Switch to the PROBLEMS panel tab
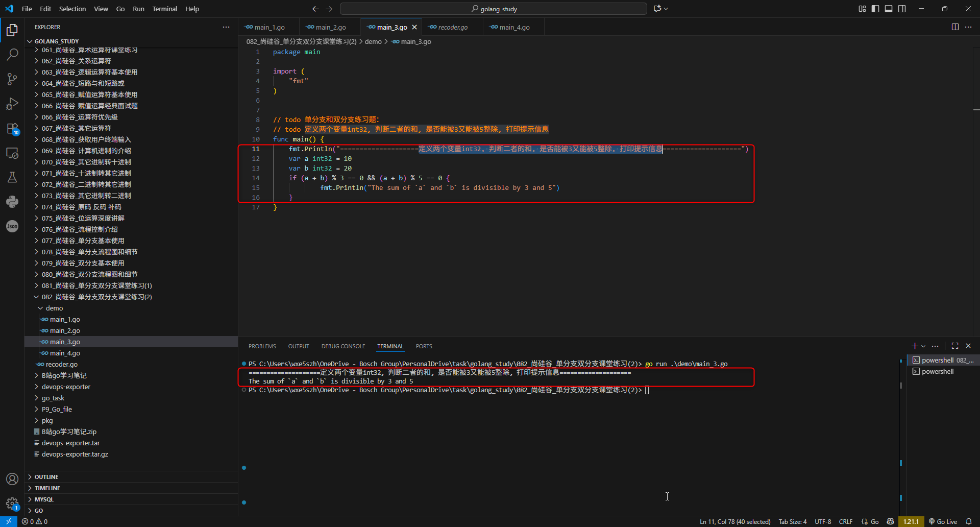 (262, 346)
